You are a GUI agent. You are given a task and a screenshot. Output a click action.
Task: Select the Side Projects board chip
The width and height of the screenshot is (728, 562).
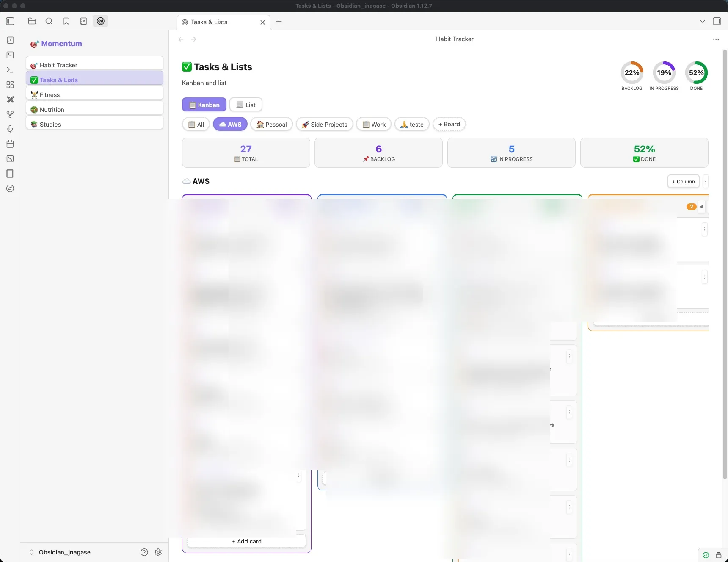325,125
